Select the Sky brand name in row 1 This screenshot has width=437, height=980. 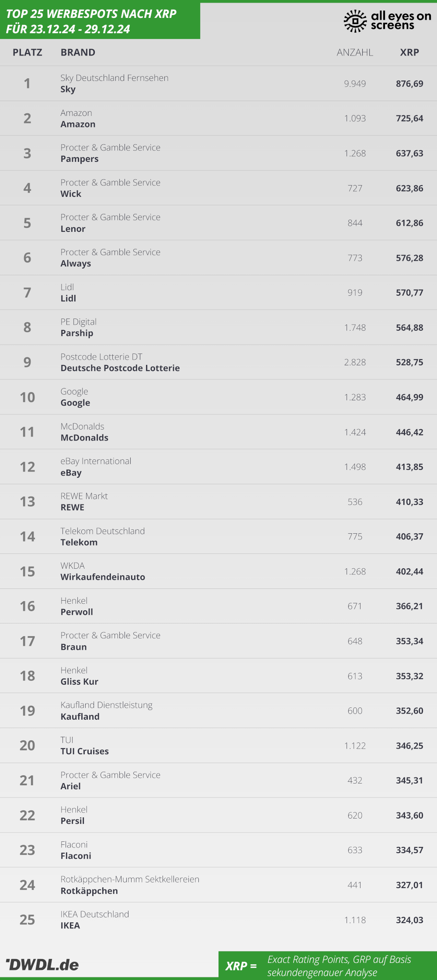(x=68, y=89)
